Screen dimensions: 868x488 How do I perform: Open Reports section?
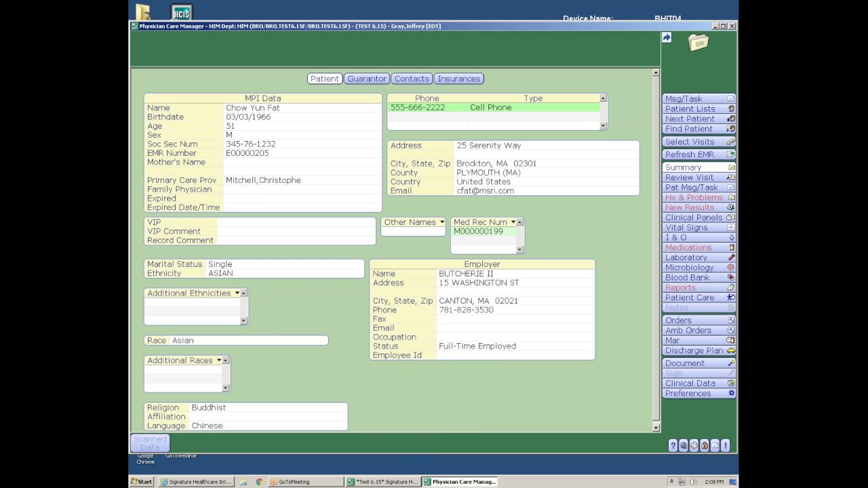point(699,287)
